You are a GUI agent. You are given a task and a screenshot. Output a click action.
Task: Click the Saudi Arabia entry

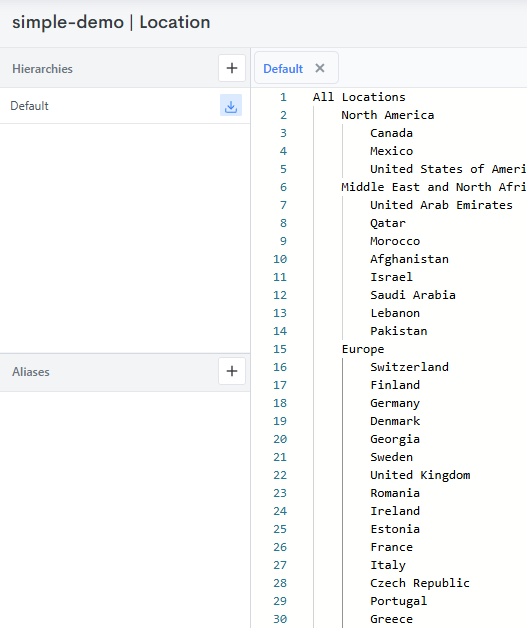click(x=413, y=295)
